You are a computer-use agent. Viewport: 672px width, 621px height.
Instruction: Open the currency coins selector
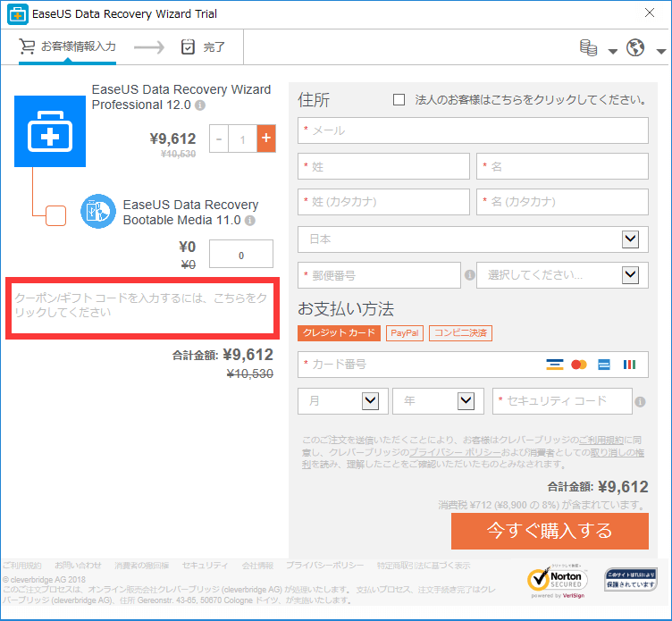tap(588, 47)
